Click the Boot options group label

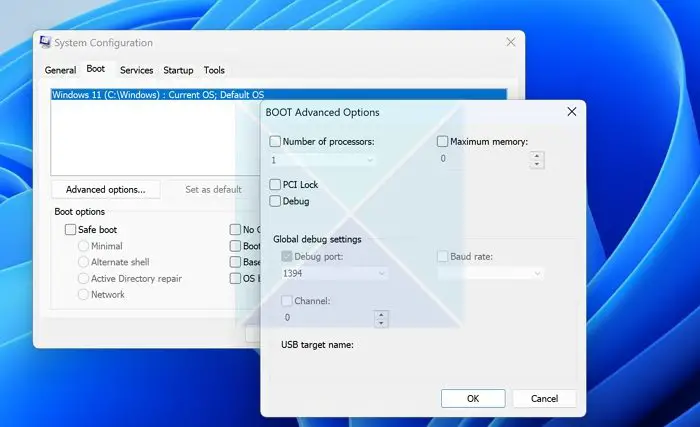(x=79, y=212)
